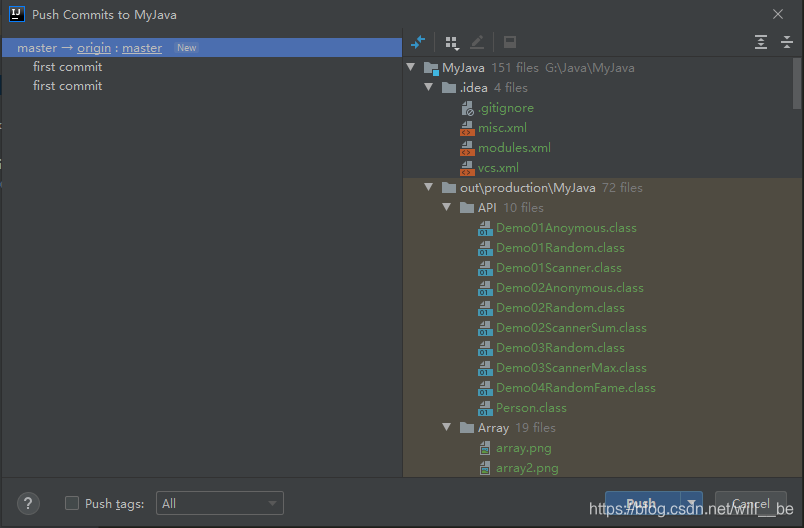This screenshot has width=804, height=528.
Task: Click the .gitignore file icon
Action: pyautogui.click(x=467, y=108)
